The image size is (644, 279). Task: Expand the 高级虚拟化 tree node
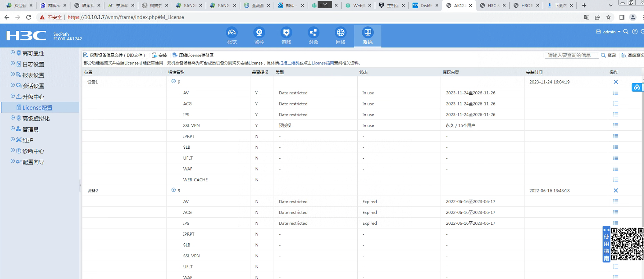(13, 118)
